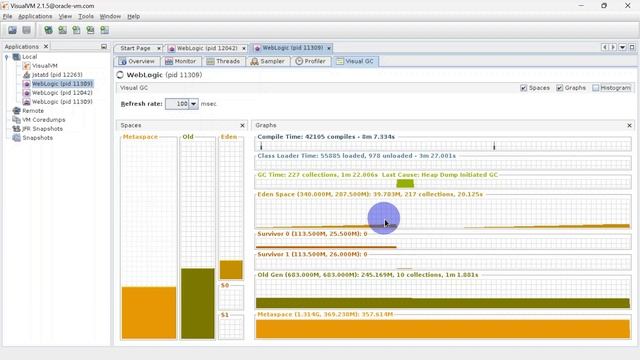
Task: Close the WebLogic (pid 12042) tab
Action: 244,48
